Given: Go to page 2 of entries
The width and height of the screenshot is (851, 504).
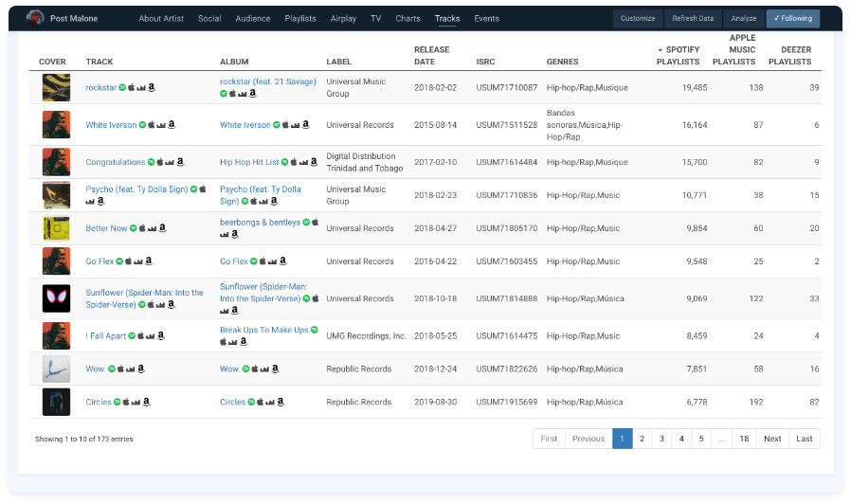Looking at the screenshot, I should click(643, 439).
